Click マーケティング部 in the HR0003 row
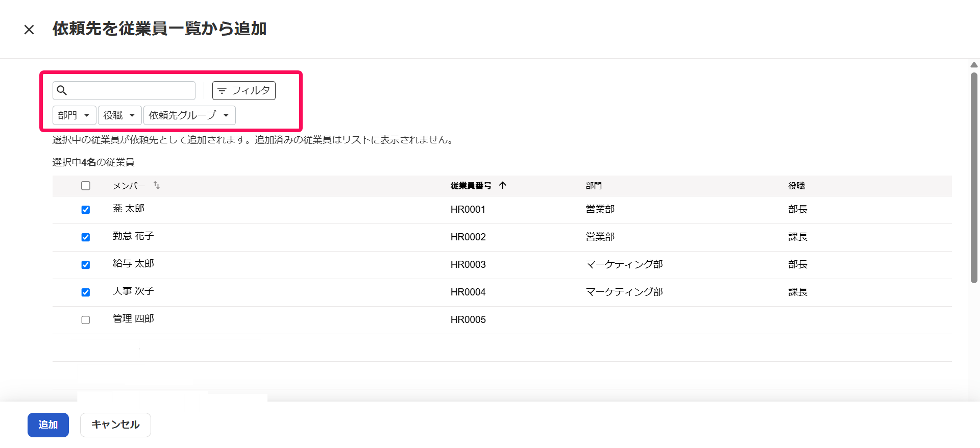The width and height of the screenshot is (980, 448). click(x=624, y=265)
